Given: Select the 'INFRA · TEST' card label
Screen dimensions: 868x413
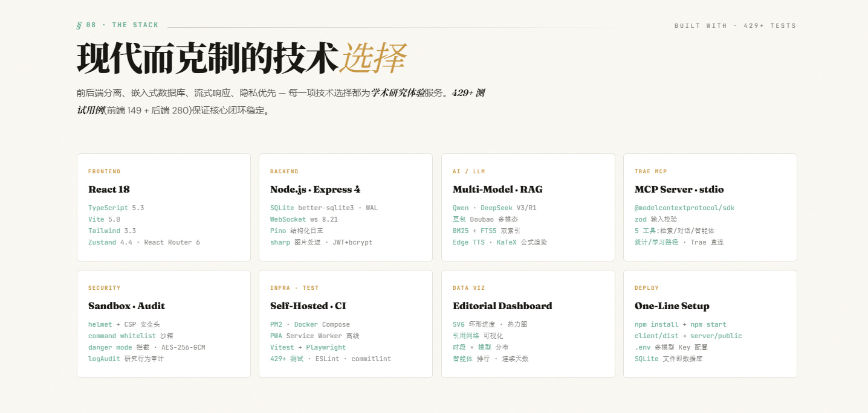Looking at the screenshot, I should pyautogui.click(x=294, y=288).
